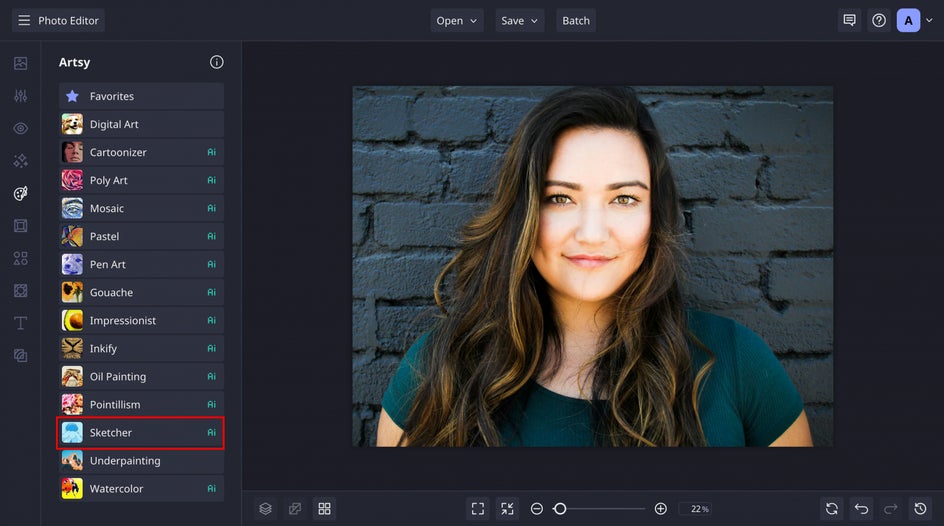The width and height of the screenshot is (944, 526).
Task: Open the Effects sparkle sidebar icon
Action: tap(20, 161)
